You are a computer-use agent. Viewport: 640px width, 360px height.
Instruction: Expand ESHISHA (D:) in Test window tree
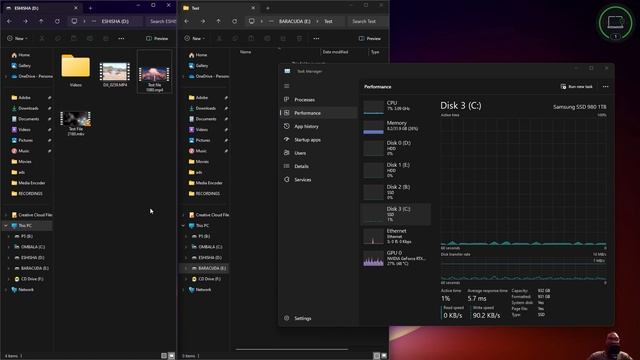[x=187, y=258]
